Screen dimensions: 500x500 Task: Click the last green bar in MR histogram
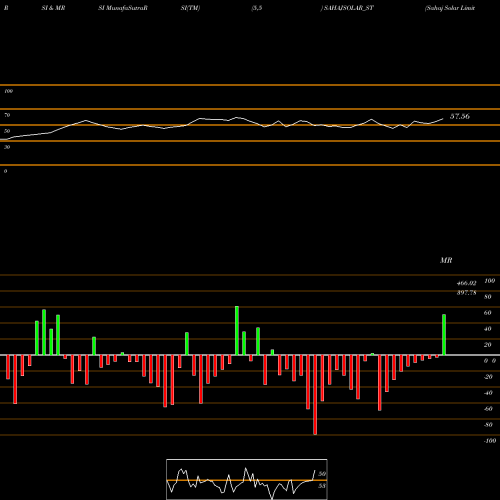pos(444,335)
